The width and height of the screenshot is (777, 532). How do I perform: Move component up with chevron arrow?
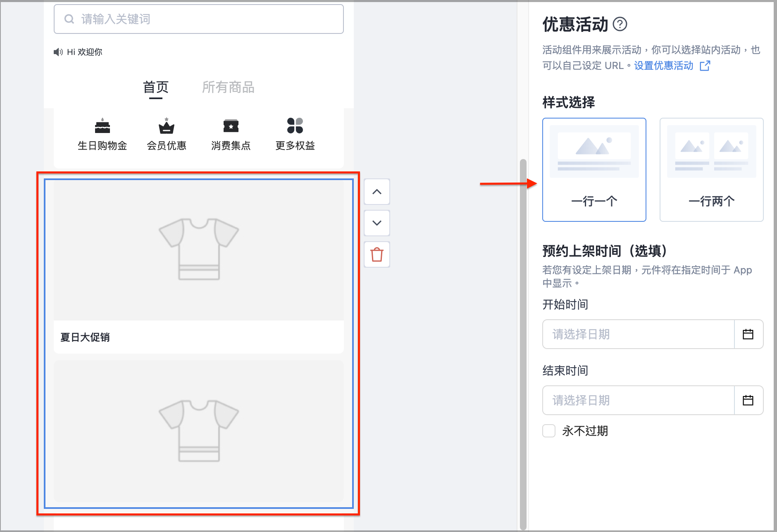[377, 192]
